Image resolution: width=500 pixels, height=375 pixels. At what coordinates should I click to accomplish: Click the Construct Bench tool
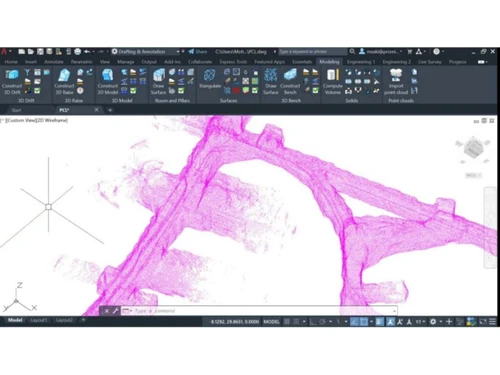pos(290,82)
